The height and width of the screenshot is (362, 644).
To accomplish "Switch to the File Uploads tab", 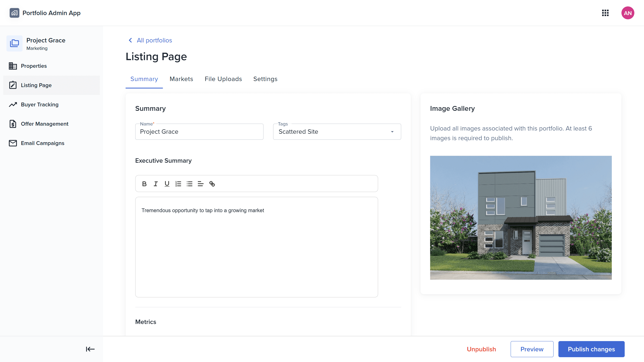I will click(223, 79).
